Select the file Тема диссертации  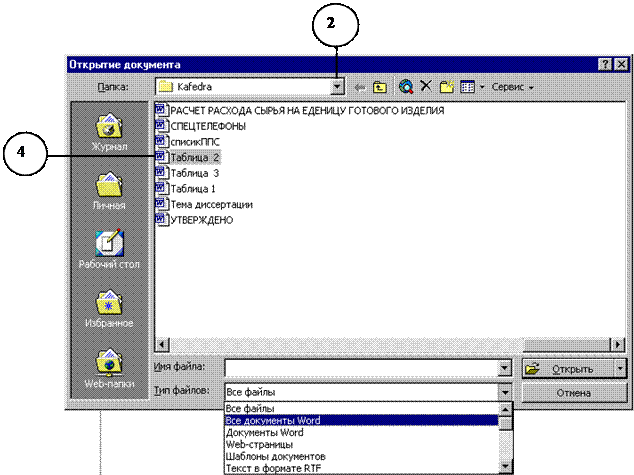pyautogui.click(x=211, y=205)
